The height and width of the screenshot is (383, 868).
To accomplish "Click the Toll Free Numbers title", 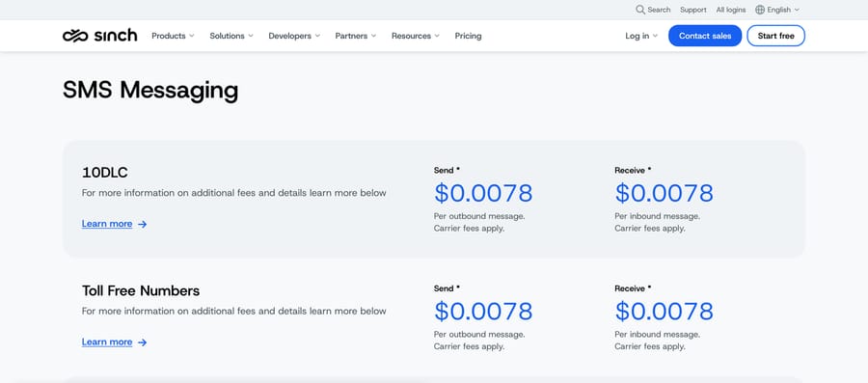I will point(141,290).
